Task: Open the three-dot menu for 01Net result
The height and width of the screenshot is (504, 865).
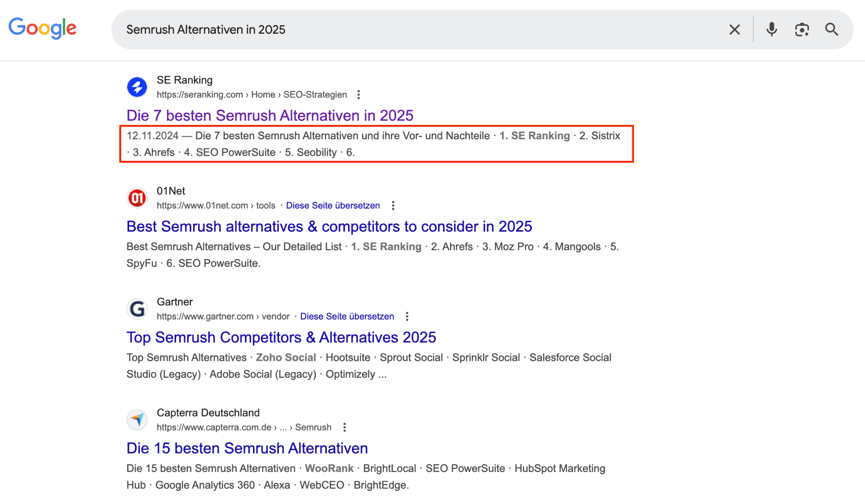Action: [393, 206]
